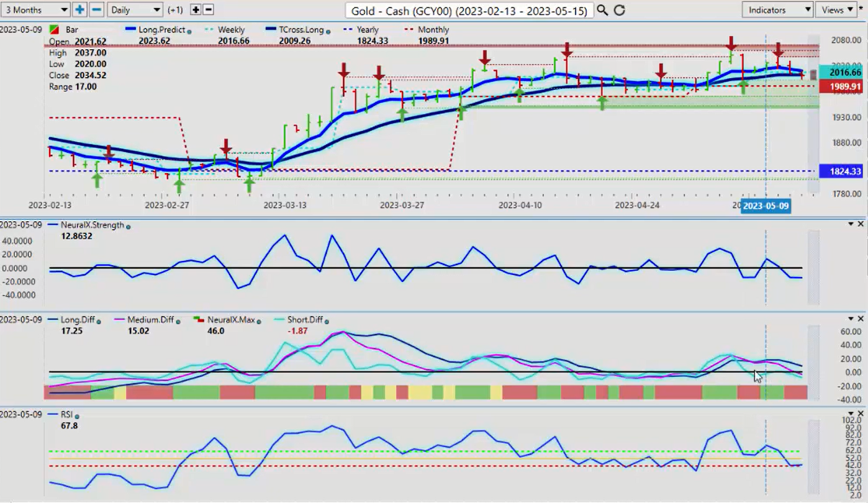Click the 2023-05-09 date marker on axis
Viewport: 868px width, 503px height.
(x=766, y=206)
